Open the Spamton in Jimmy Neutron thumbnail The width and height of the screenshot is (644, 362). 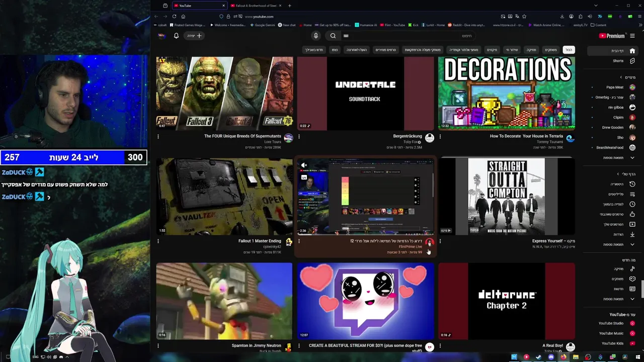click(224, 301)
